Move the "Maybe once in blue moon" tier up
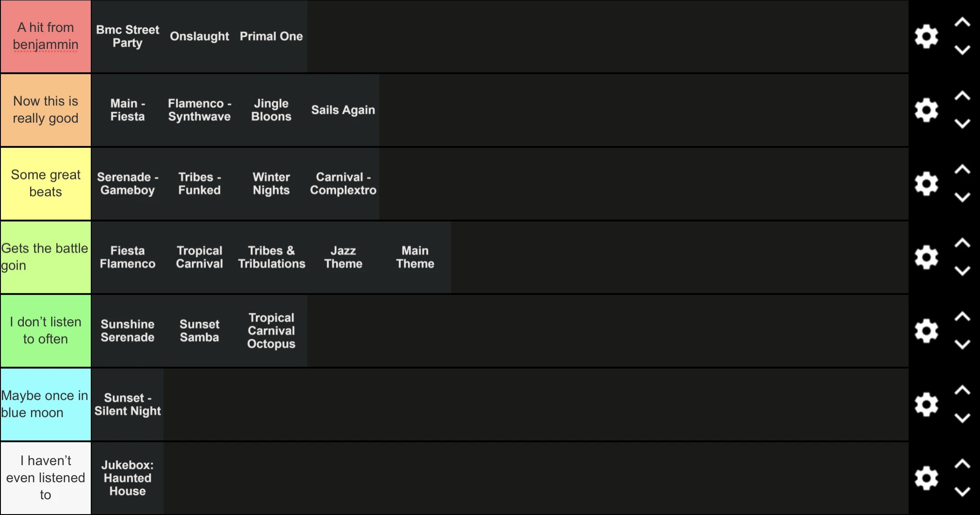Screen dimensions: 980x515 (962, 389)
